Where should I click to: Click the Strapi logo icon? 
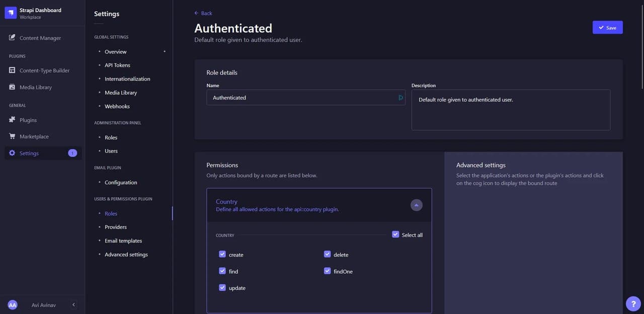coord(11,13)
